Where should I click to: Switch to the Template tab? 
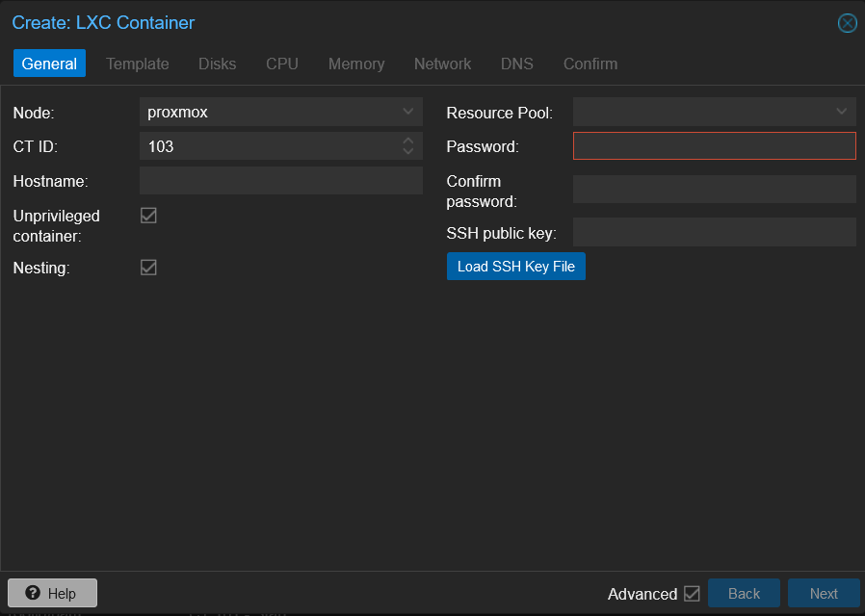pyautogui.click(x=137, y=64)
